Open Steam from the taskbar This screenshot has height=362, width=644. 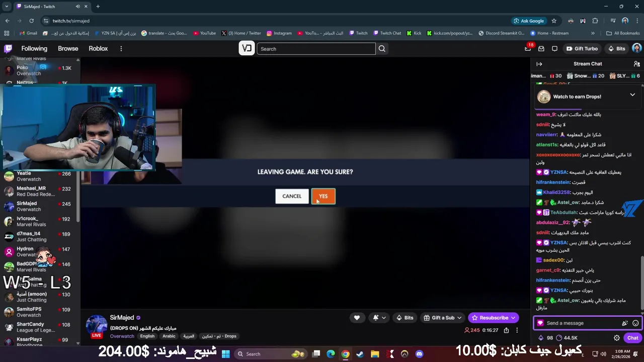pos(360,354)
